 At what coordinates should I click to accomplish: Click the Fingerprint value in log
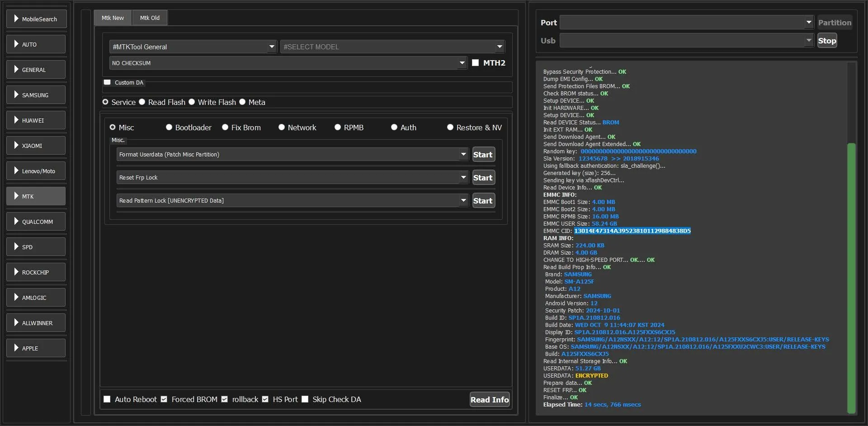pos(703,340)
